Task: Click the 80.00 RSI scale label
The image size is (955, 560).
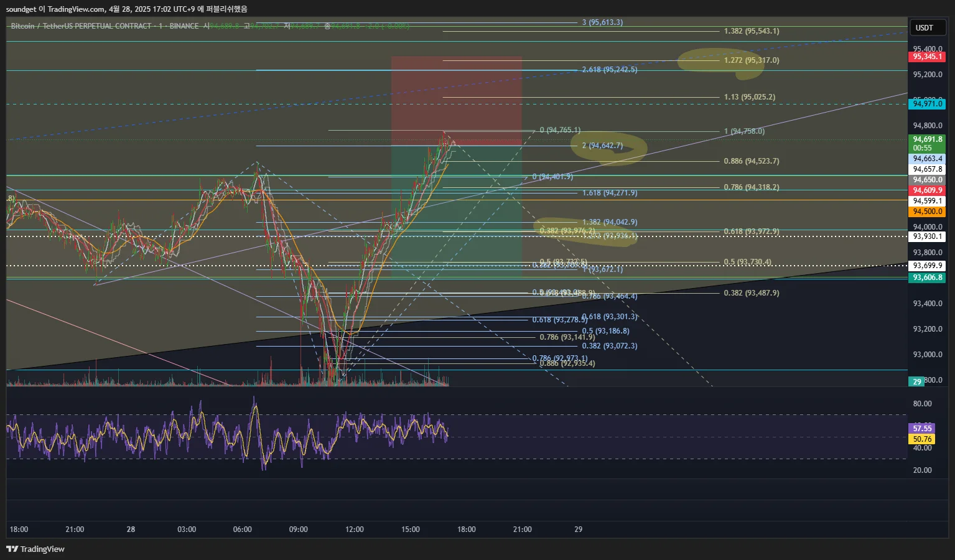Action: pos(922,403)
